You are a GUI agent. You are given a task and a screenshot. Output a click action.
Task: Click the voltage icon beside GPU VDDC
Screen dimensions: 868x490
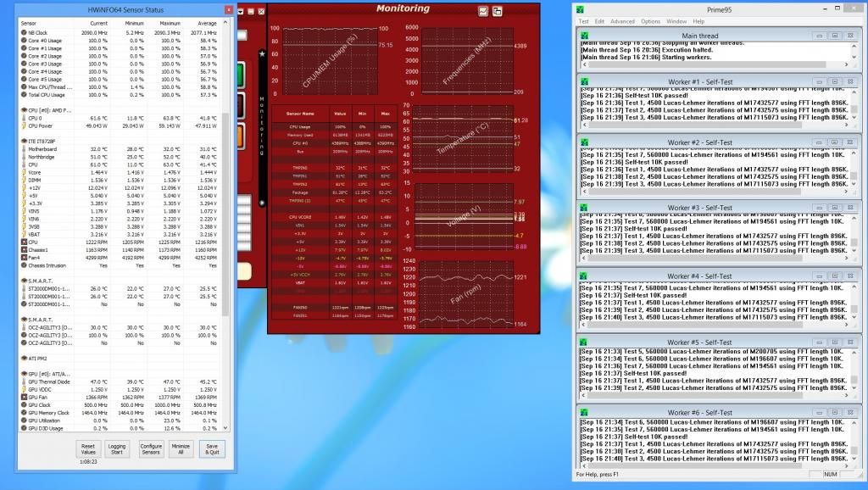(x=24, y=389)
